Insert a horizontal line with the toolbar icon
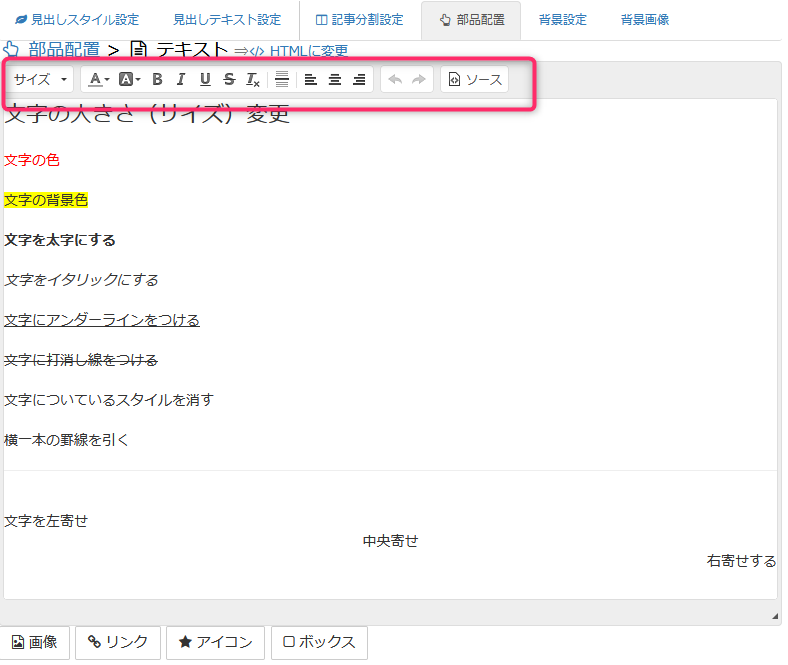The height and width of the screenshot is (665, 788). (x=282, y=80)
